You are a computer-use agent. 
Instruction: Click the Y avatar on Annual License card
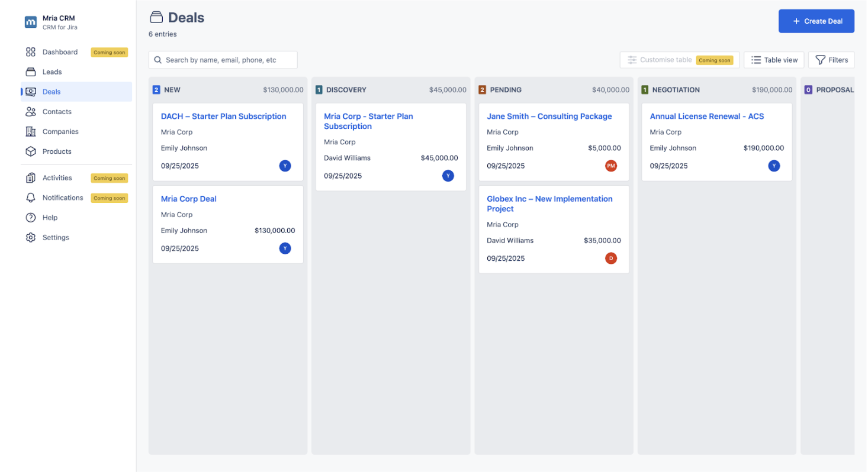click(x=774, y=166)
